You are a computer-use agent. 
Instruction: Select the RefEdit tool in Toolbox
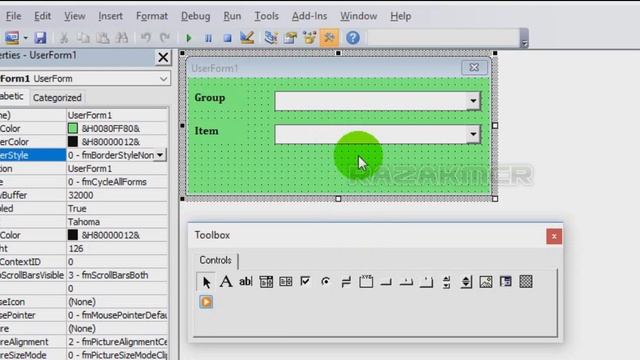pos(506,282)
